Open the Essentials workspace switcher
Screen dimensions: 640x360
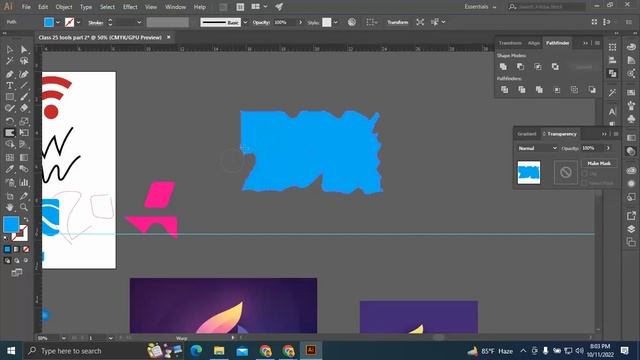[480, 7]
